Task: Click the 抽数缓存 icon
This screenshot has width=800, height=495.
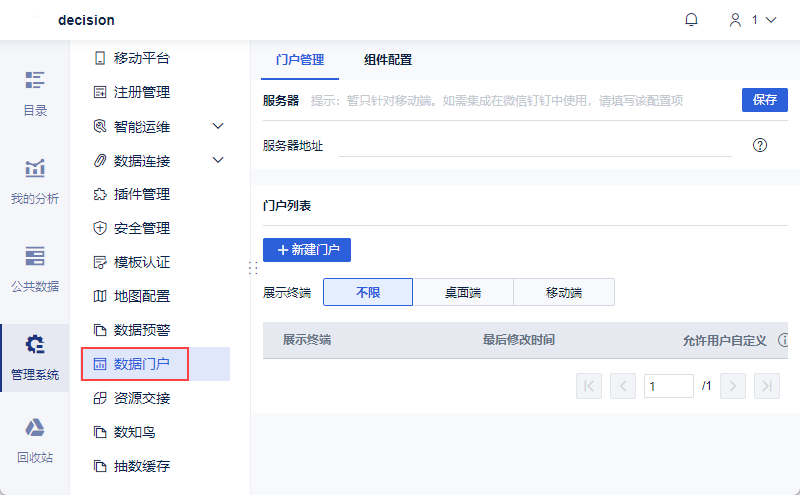Action: coord(100,466)
